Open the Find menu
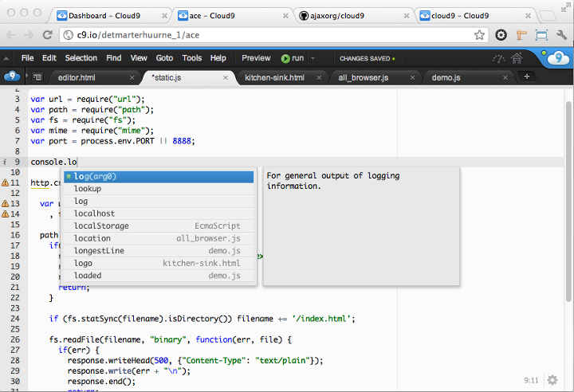This screenshot has width=574, height=392. coord(114,58)
